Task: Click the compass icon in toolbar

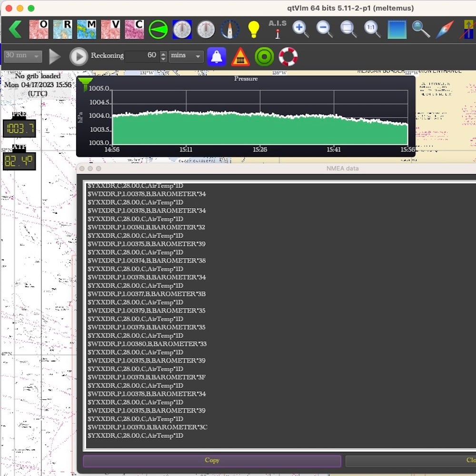Action: coord(230,30)
